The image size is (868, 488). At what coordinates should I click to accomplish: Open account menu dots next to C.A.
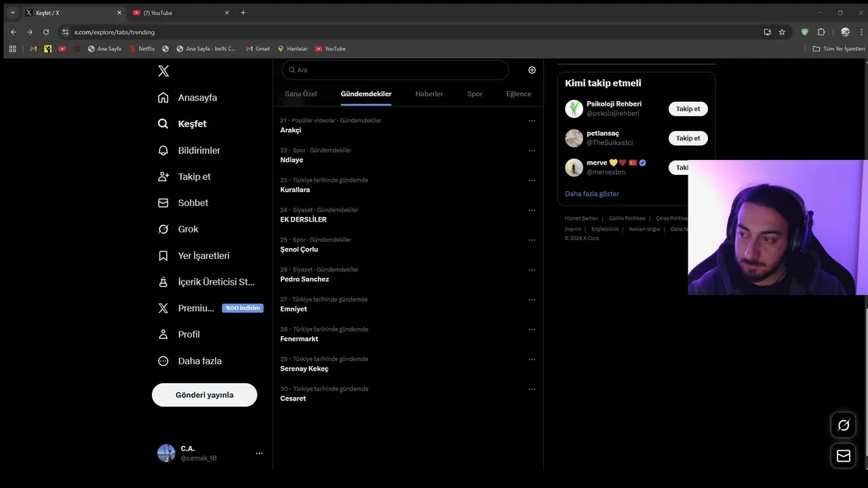(259, 453)
